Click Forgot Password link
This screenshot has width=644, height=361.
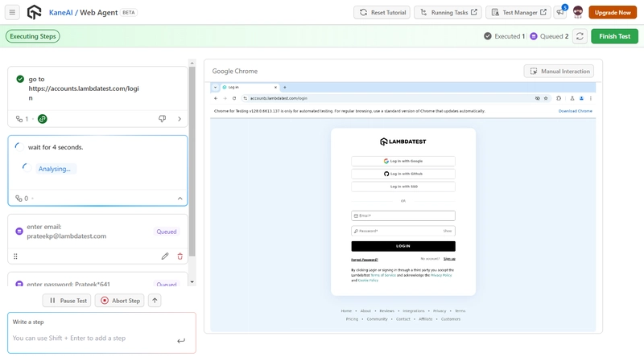click(365, 259)
